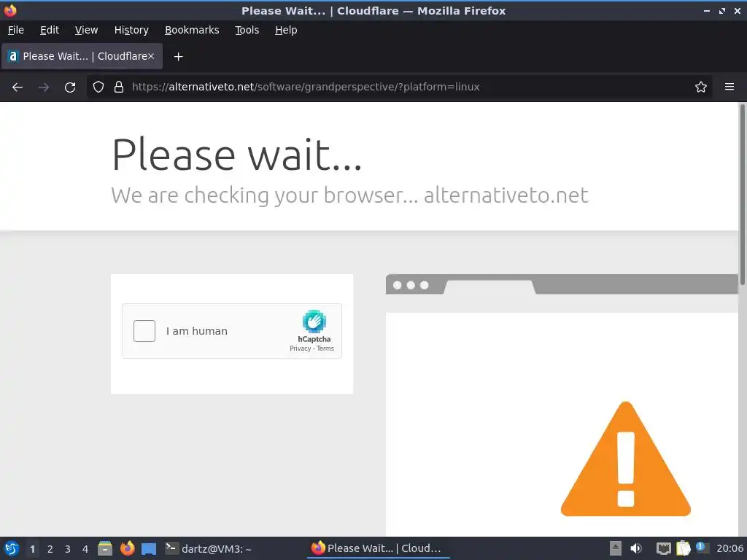Open the Tools menu
Screen dimensions: 747x560
[247, 30]
